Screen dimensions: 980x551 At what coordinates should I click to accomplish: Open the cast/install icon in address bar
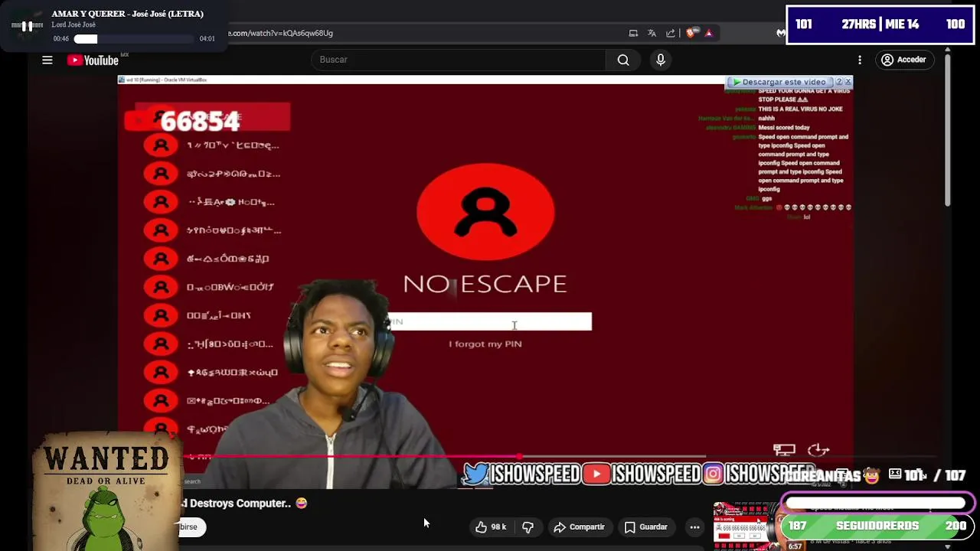click(x=633, y=33)
